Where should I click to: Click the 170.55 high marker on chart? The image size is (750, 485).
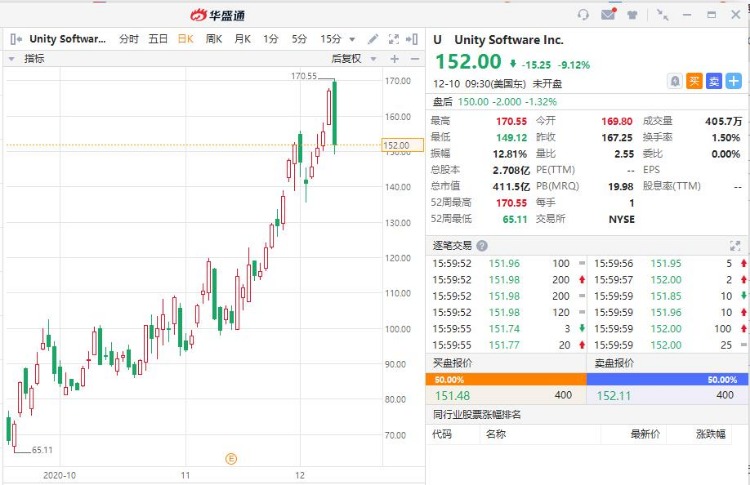(304, 76)
